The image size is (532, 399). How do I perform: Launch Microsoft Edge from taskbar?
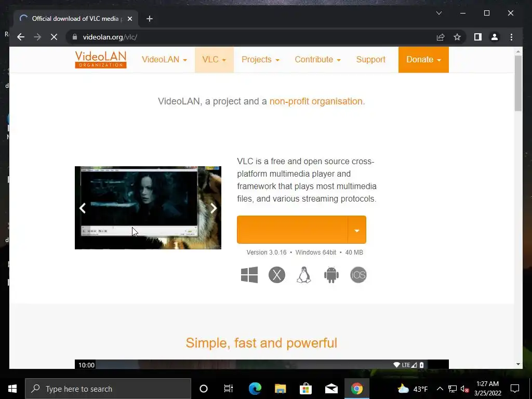[x=255, y=389]
